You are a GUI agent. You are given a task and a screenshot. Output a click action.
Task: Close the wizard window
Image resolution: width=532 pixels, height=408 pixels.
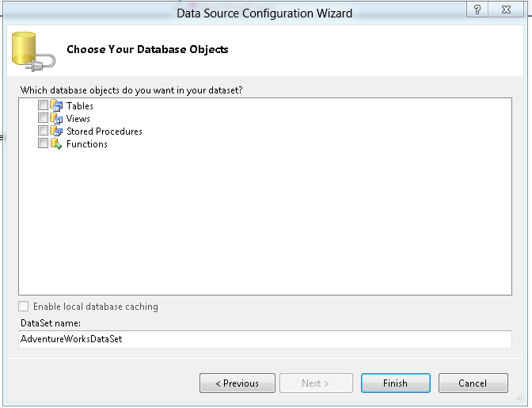[506, 10]
